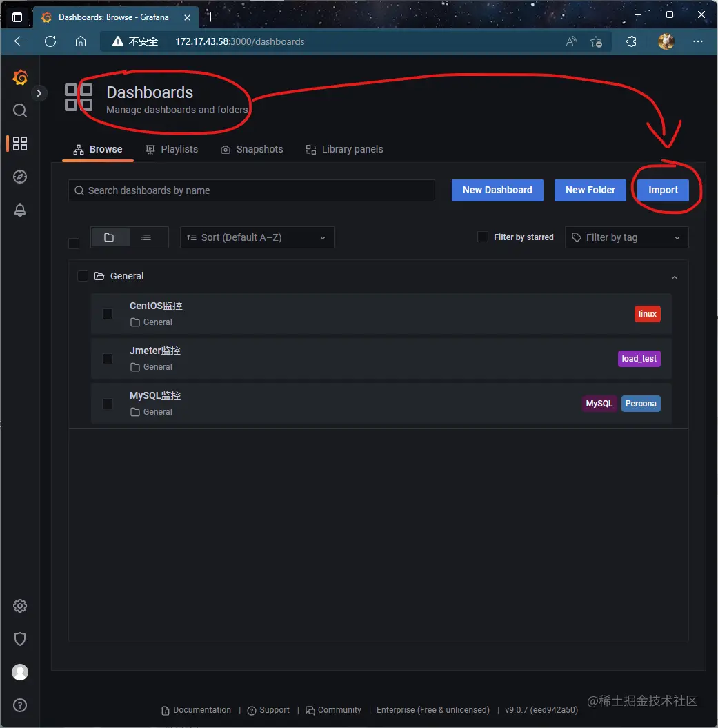
Task: Click the General folder label under CentOS监控
Action: 151,322
